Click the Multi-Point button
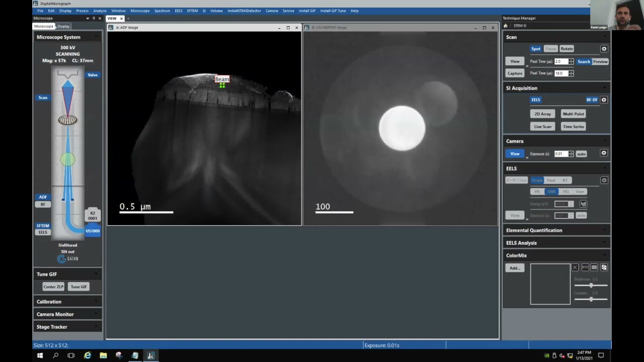Image resolution: width=644 pixels, height=362 pixels. 574,114
